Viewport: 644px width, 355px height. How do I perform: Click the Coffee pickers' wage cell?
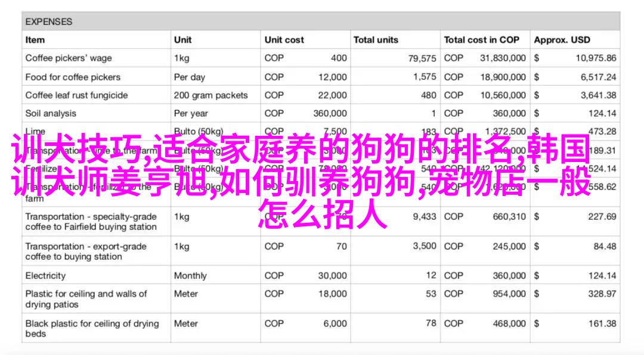[x=69, y=58]
